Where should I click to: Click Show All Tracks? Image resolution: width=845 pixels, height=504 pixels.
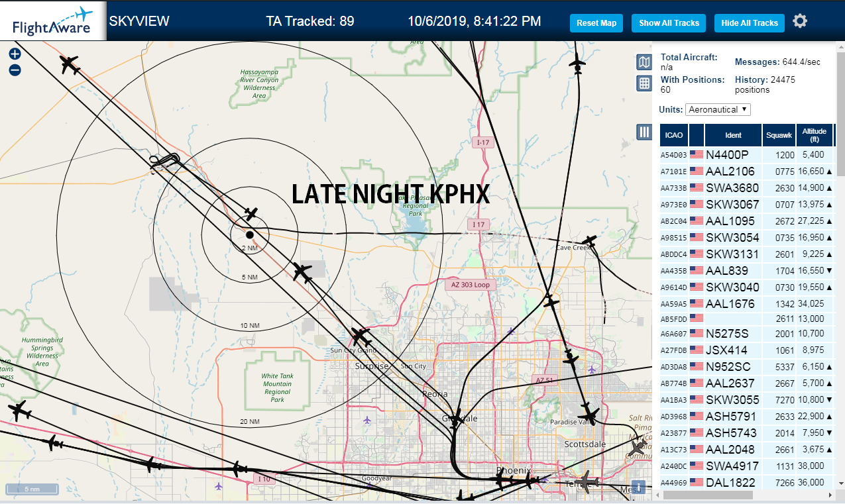pos(669,23)
